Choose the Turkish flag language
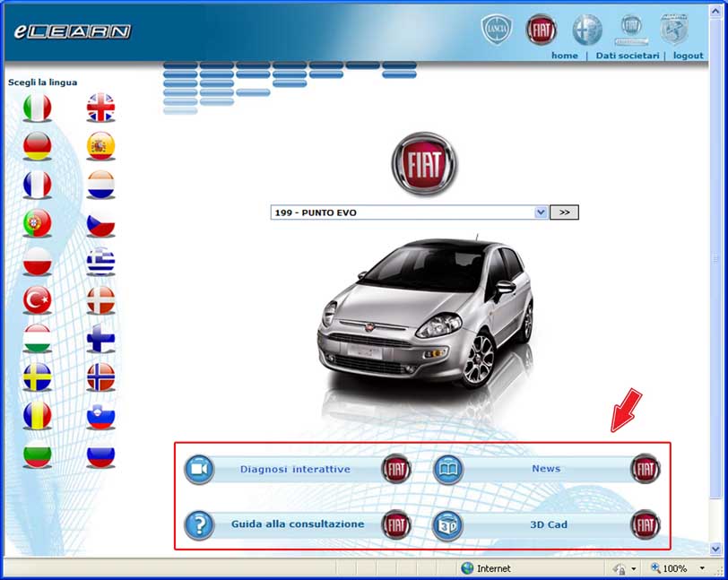The image size is (728, 580). pyautogui.click(x=37, y=299)
